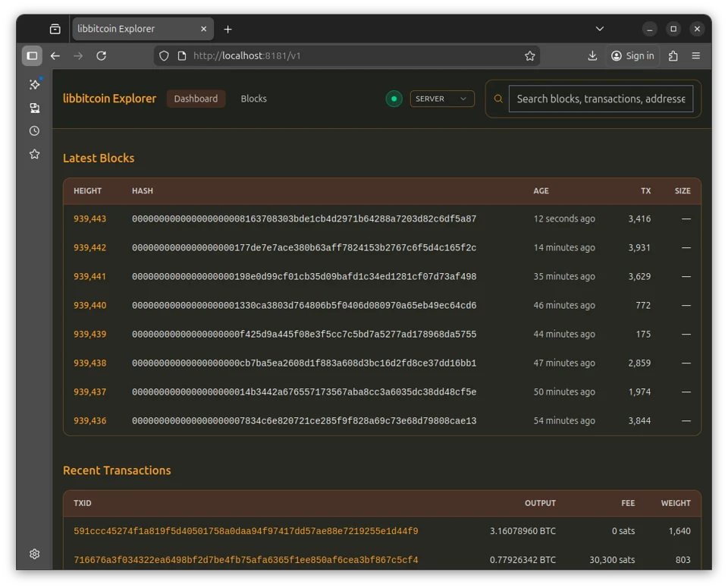Image resolution: width=728 pixels, height=588 pixels.
Task: Open the AI chatbot sparkle sidebar icon
Action: (x=35, y=84)
